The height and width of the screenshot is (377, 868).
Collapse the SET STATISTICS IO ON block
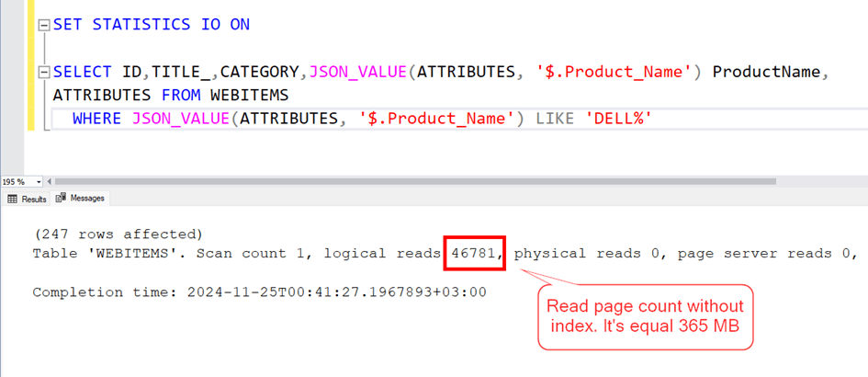coord(43,26)
